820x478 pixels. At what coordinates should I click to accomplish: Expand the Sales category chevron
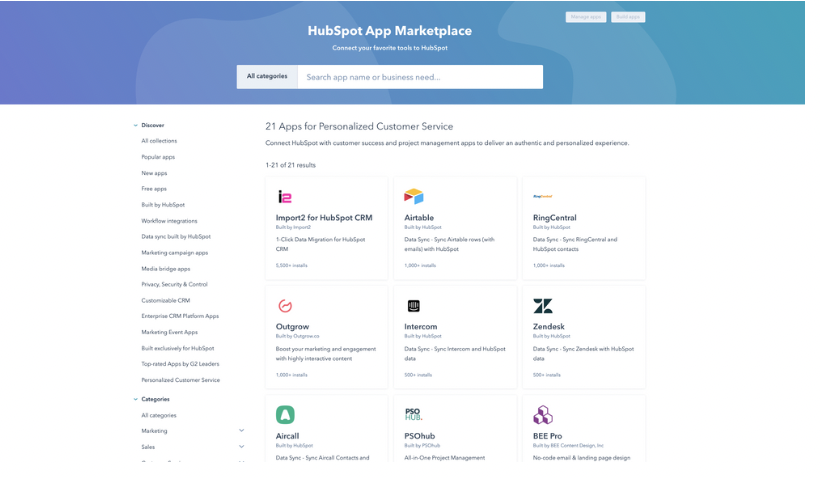pos(242,447)
